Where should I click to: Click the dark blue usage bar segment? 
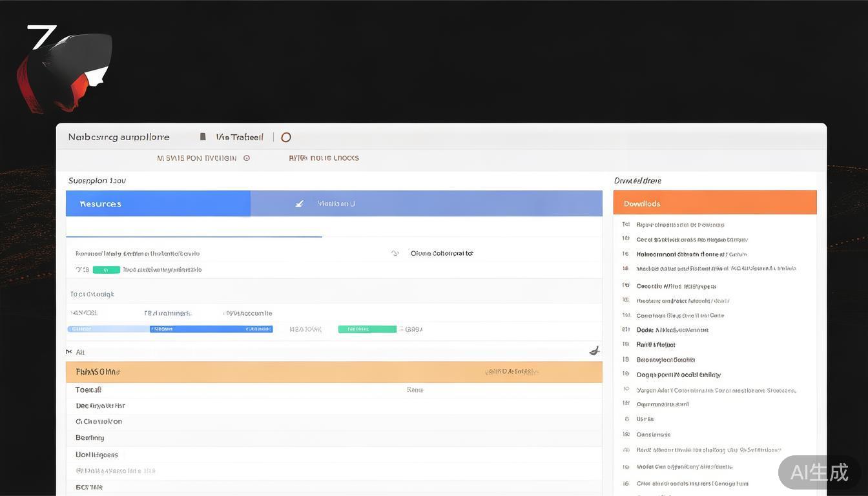pyautogui.click(x=211, y=329)
